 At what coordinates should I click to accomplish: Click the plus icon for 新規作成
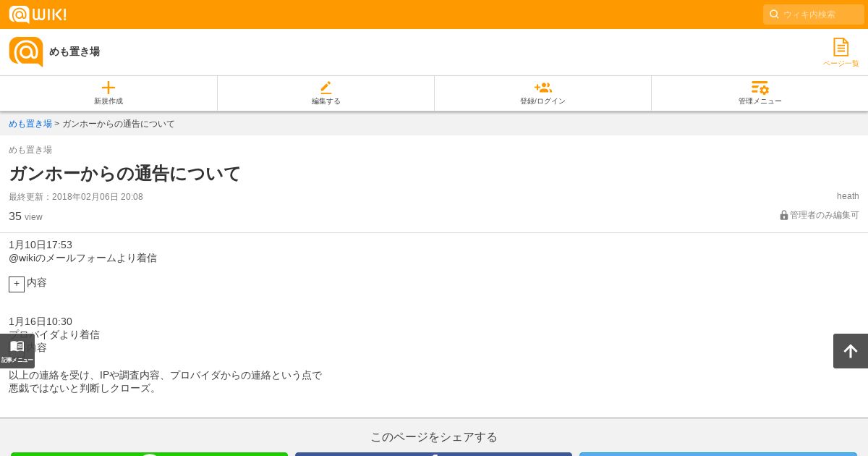(109, 88)
